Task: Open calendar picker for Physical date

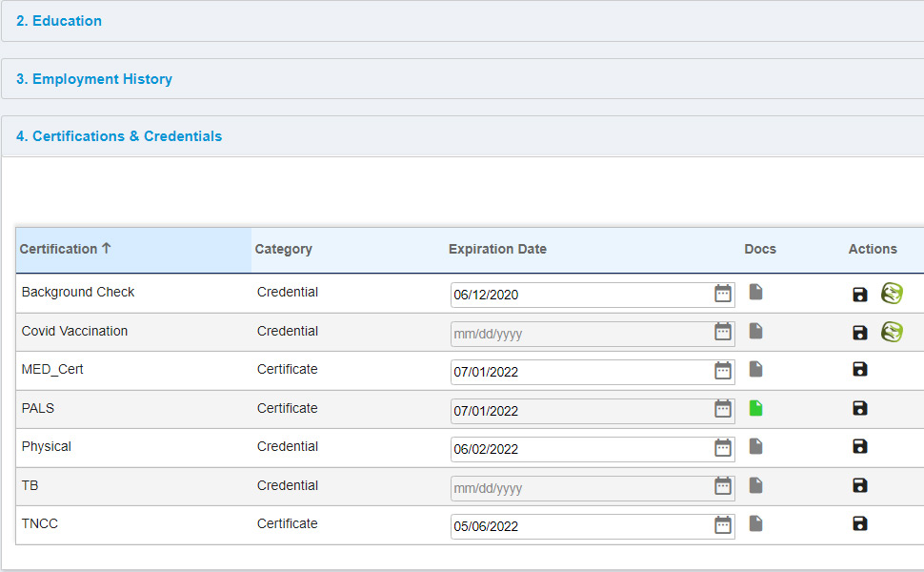Action: 722,448
